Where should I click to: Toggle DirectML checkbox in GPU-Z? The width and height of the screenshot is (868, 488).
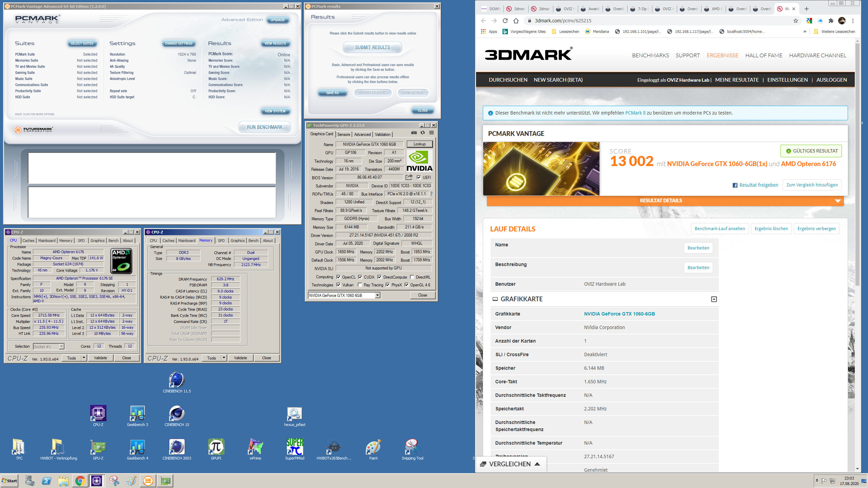412,277
